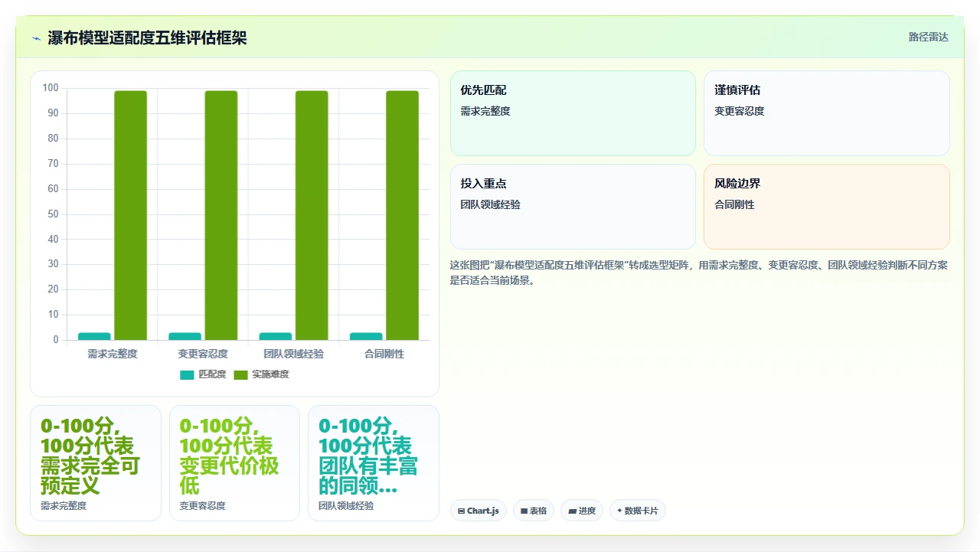
Task: Click the 进度 tag chip
Action: click(x=582, y=511)
